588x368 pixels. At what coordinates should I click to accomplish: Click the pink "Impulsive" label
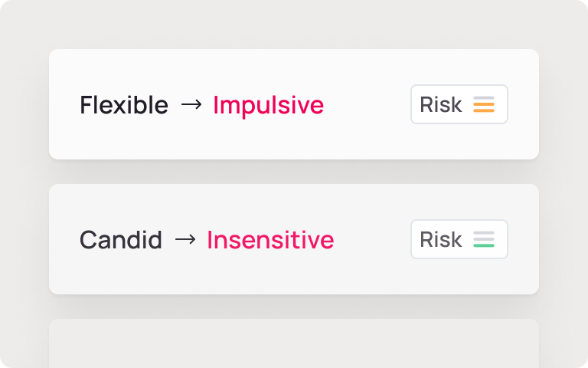pos(268,105)
